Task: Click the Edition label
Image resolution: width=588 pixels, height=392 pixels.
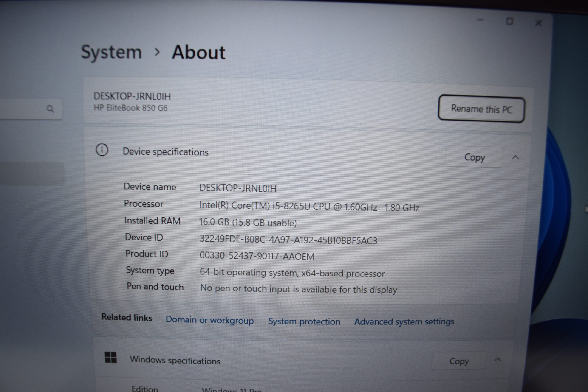Action: click(144, 389)
